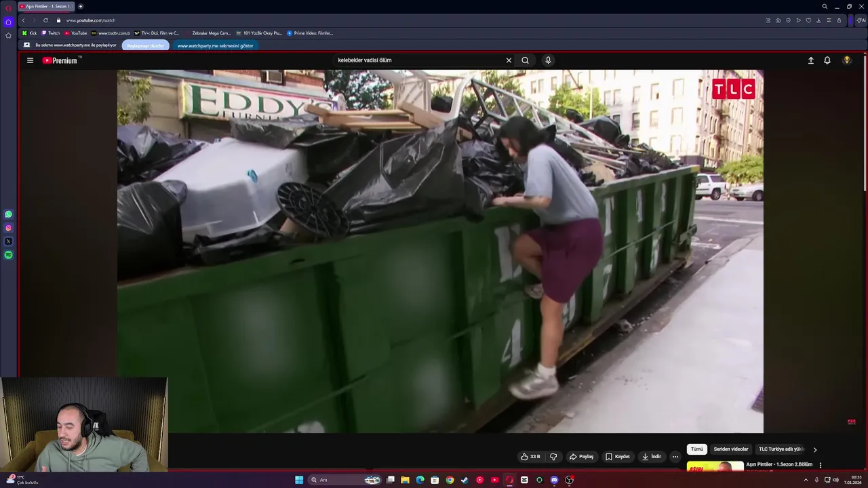This screenshot has width=868, height=488.
Task: Open a new browser tab with plus
Action: (x=81, y=6)
